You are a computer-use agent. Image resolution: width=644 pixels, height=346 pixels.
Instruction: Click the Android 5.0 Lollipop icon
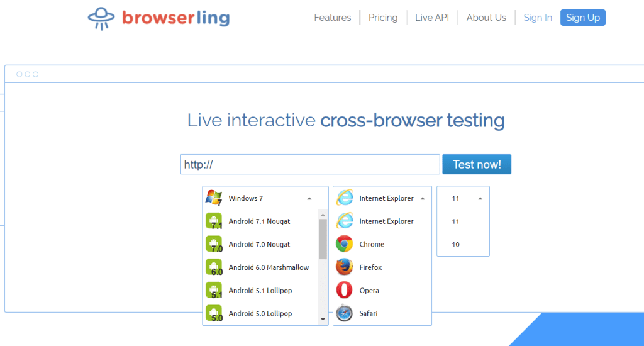[214, 313]
